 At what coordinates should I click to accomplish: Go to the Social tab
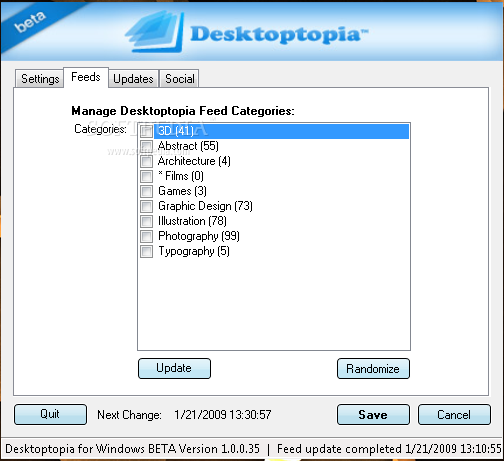(179, 79)
